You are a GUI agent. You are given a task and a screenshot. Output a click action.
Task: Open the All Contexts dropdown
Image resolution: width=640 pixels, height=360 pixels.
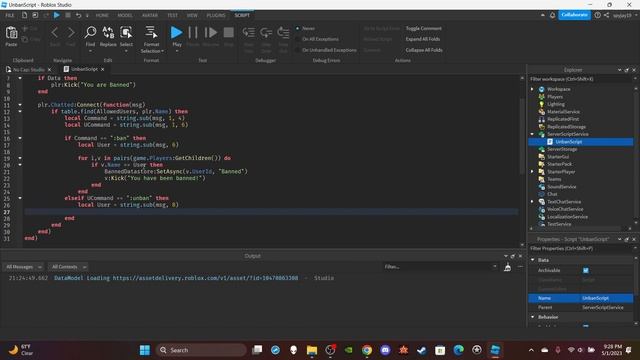click(x=68, y=267)
